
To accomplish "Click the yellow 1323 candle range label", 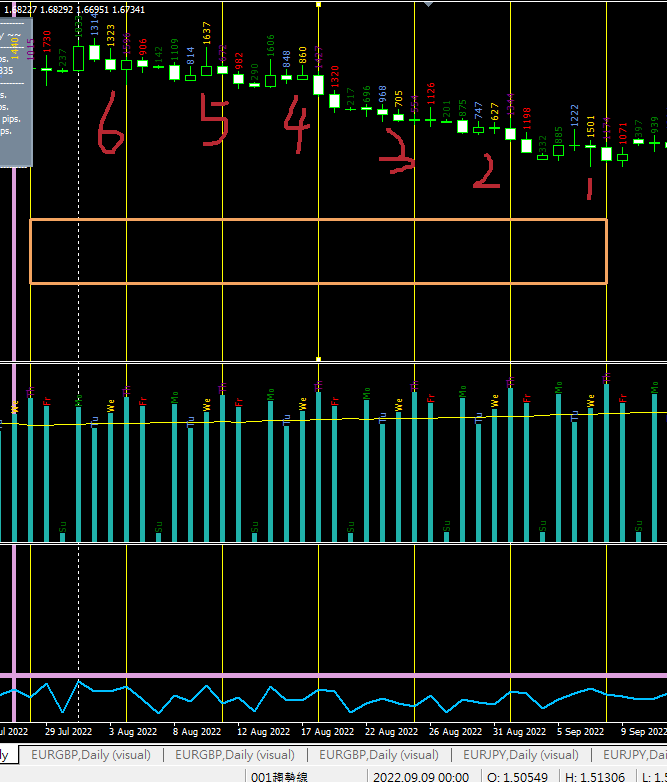I will [x=111, y=35].
